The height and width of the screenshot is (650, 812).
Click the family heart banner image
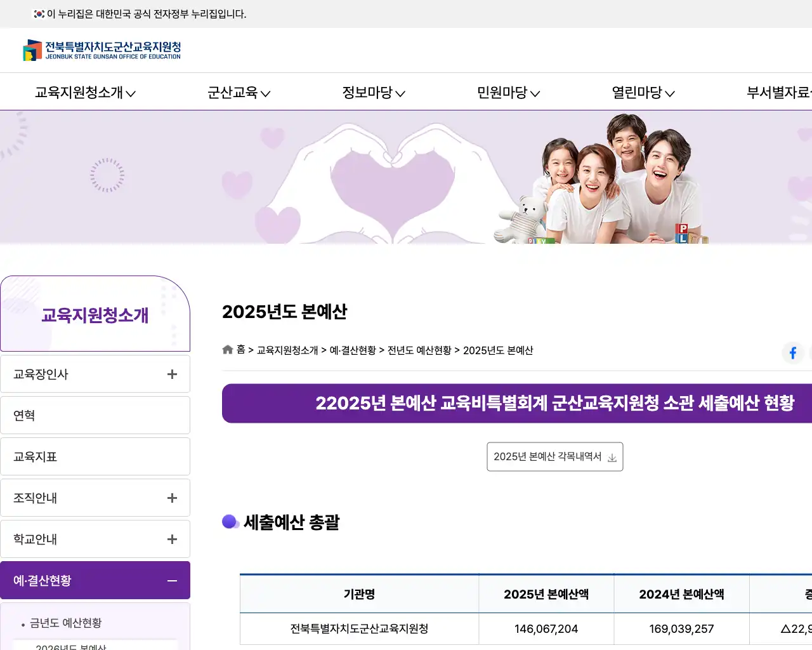coord(406,177)
